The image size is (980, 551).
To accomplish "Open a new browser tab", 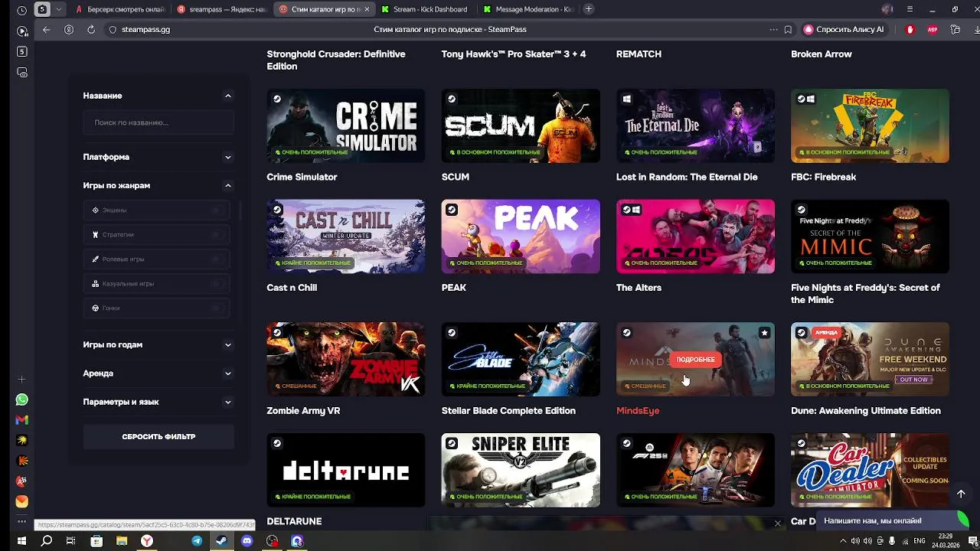I will [588, 9].
